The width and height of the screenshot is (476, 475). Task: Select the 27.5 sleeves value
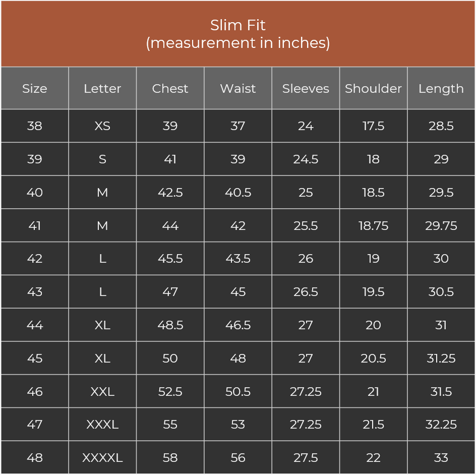pyautogui.click(x=306, y=458)
